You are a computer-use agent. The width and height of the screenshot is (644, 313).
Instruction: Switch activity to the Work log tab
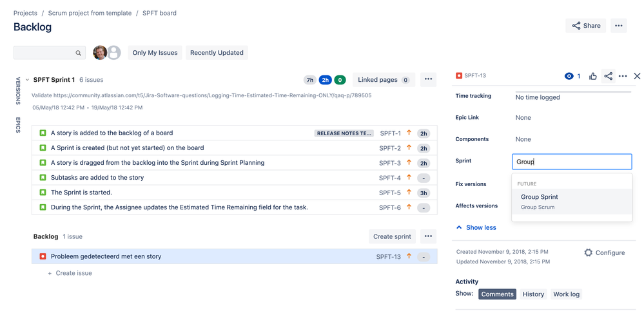pos(567,294)
